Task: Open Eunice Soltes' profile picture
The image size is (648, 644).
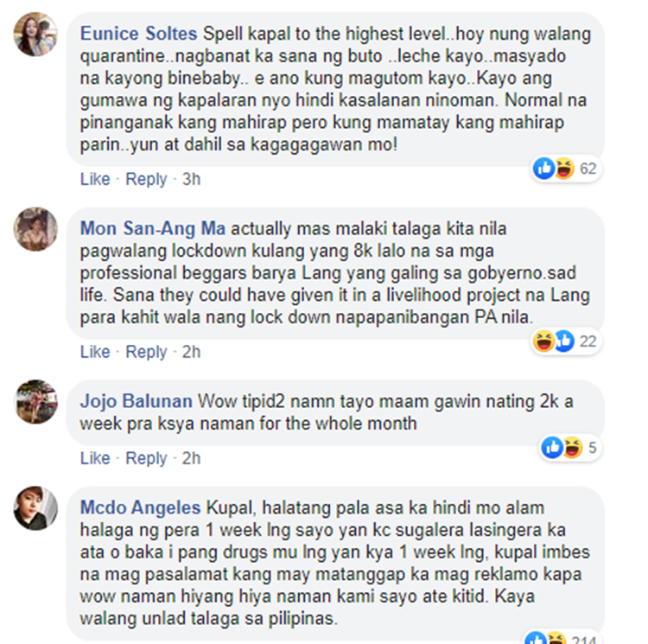Action: tap(35, 35)
